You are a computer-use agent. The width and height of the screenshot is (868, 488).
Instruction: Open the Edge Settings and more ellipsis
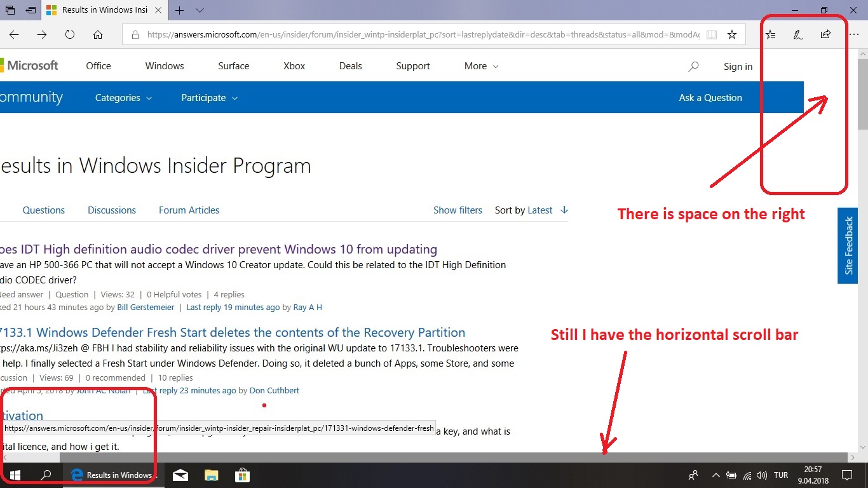pos(853,35)
